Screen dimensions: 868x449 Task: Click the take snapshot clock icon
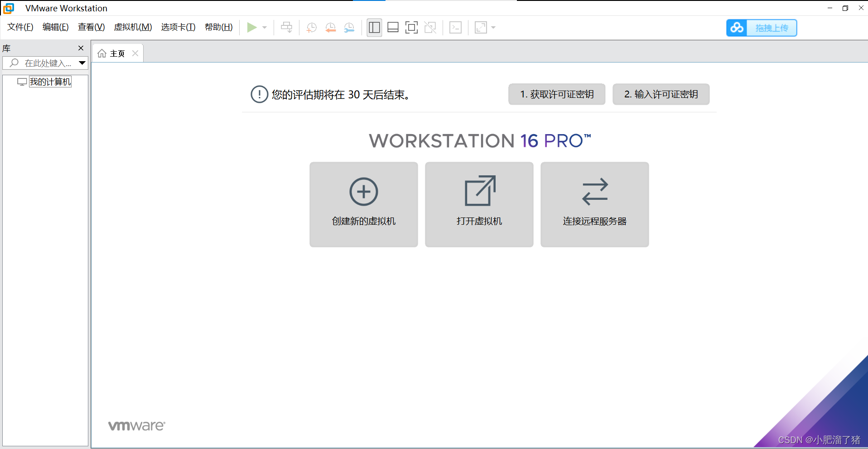click(x=311, y=28)
